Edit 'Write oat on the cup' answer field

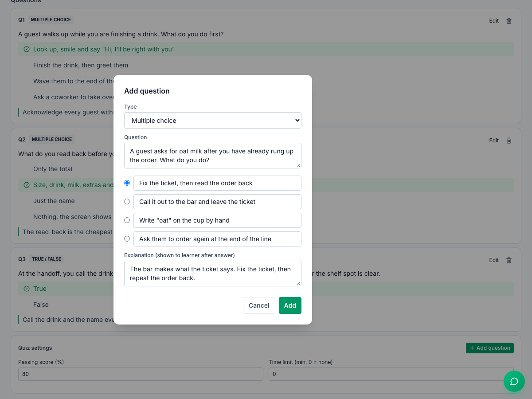217,220
